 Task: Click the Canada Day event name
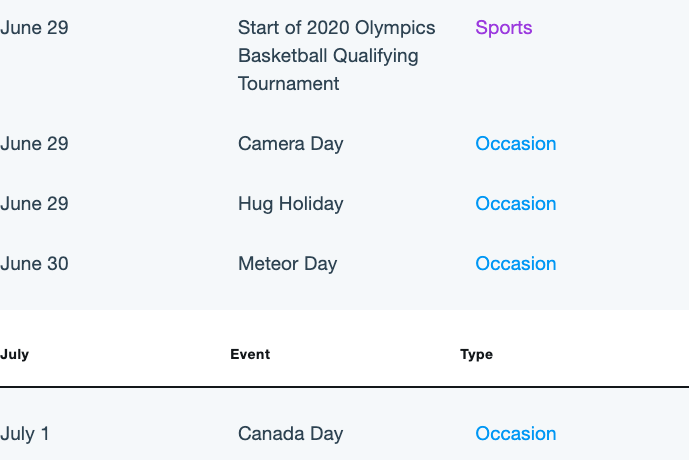290,434
